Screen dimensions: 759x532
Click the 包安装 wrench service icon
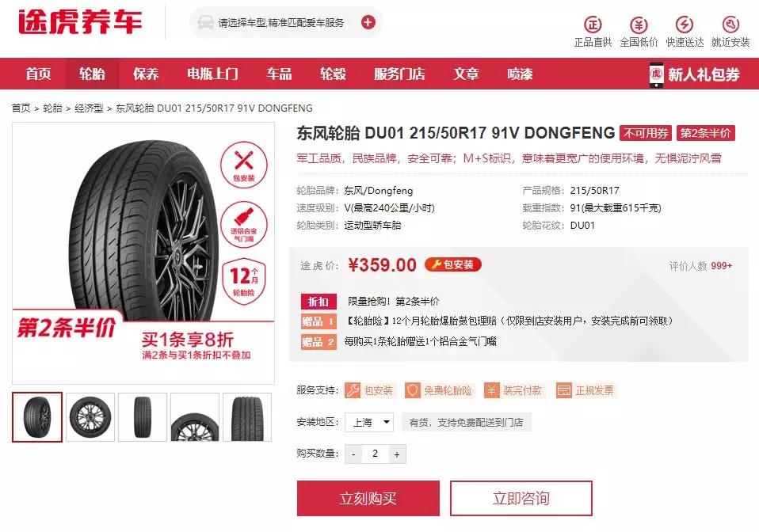[x=353, y=390]
